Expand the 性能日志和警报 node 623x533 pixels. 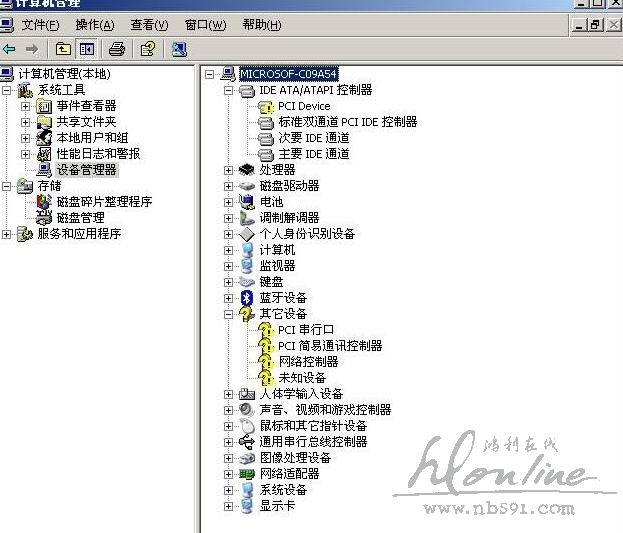25,154
